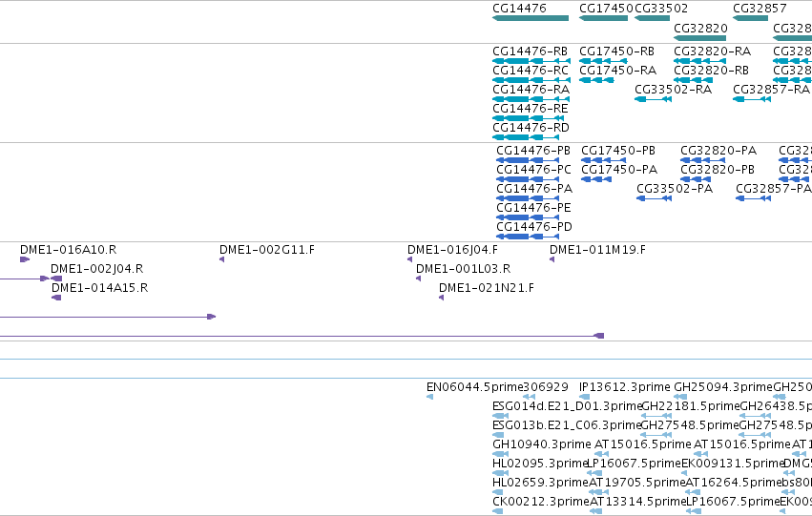
Task: Open EST CK00212.3prime
Action: pyautogui.click(x=541, y=502)
